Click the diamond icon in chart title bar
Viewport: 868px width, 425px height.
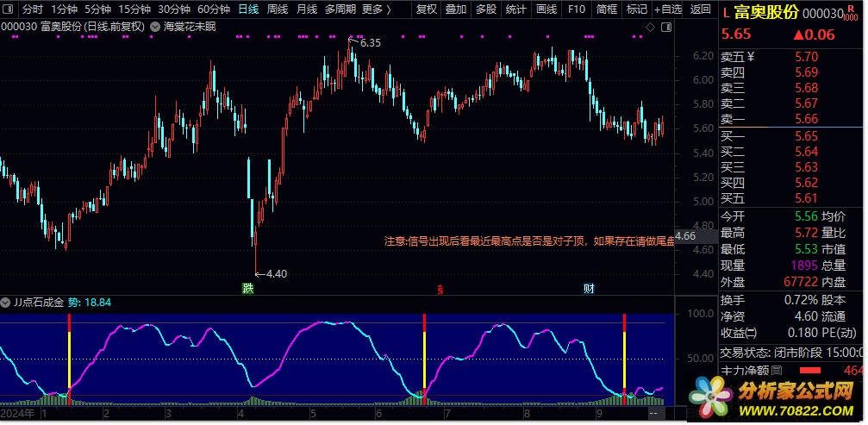[650, 28]
